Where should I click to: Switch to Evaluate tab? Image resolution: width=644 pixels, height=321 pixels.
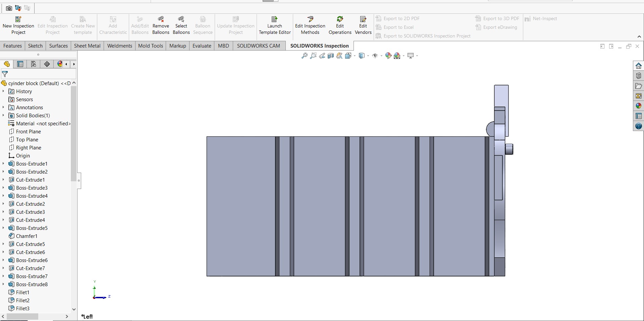tap(202, 46)
